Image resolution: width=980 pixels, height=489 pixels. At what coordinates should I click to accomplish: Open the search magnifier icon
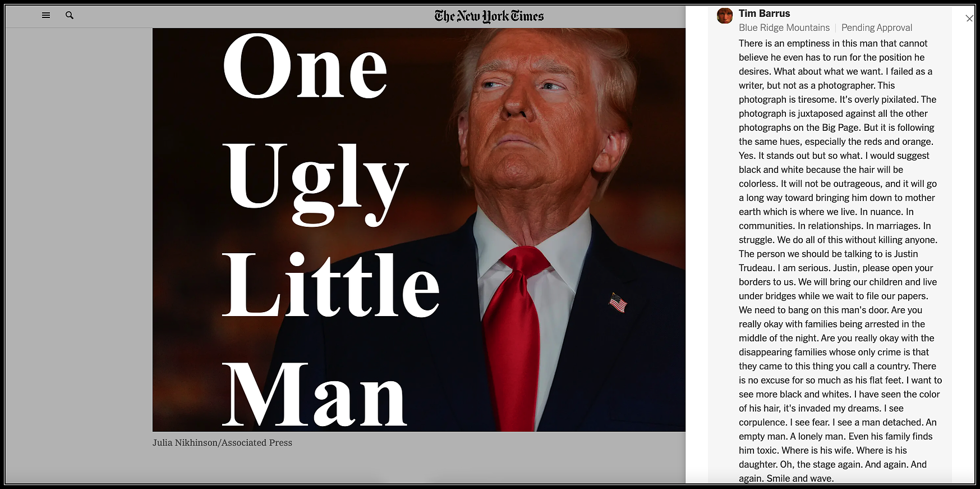[x=70, y=15]
